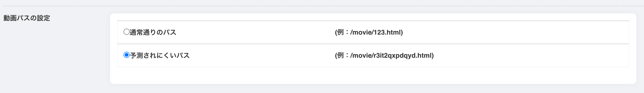The image size is (644, 93).
Task: Click the word 動画 in the section heading
Action: coord(10,18)
